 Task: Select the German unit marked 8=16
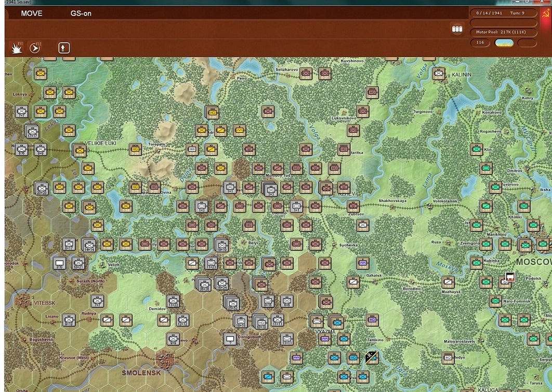point(268,301)
